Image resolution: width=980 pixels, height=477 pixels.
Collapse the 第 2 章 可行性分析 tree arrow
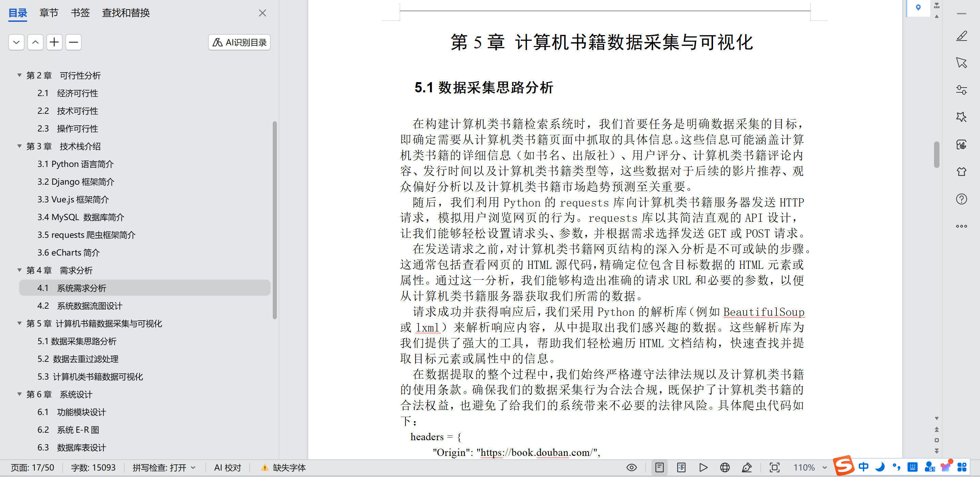pos(19,75)
